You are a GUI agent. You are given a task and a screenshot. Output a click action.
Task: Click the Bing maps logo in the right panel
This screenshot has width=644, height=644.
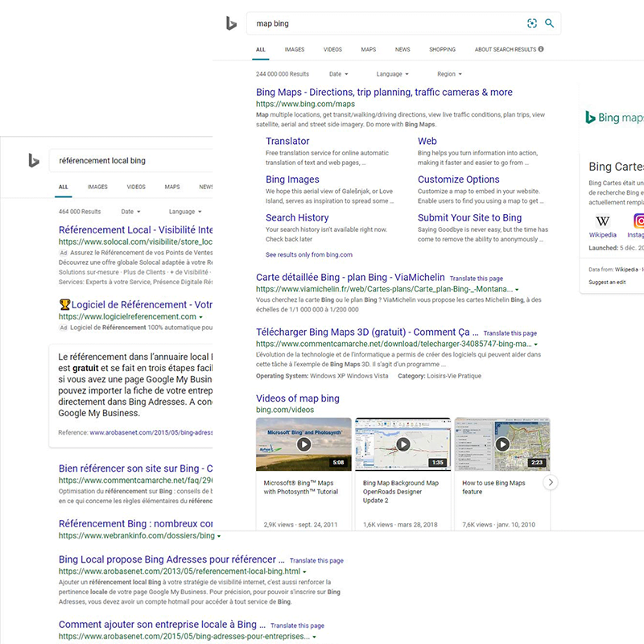614,118
